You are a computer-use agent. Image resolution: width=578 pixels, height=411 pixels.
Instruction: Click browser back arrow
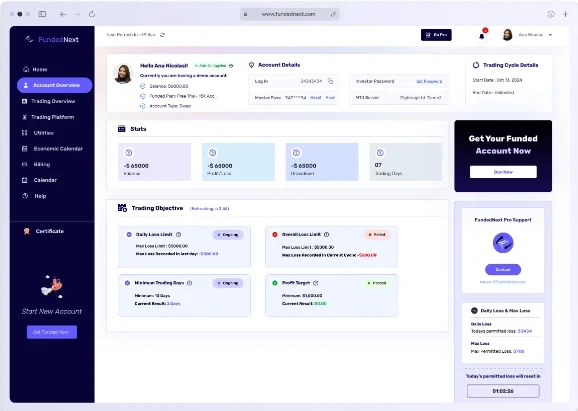click(x=63, y=14)
